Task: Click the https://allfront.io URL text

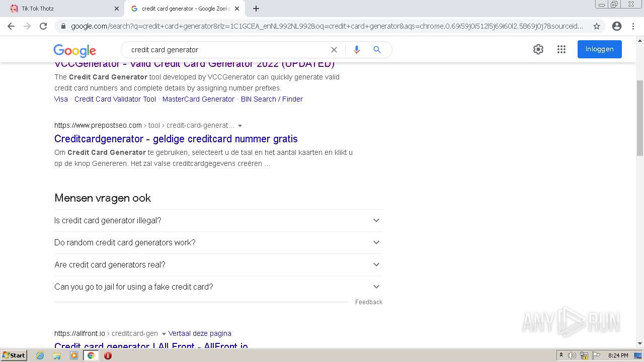Action: pyautogui.click(x=79, y=333)
